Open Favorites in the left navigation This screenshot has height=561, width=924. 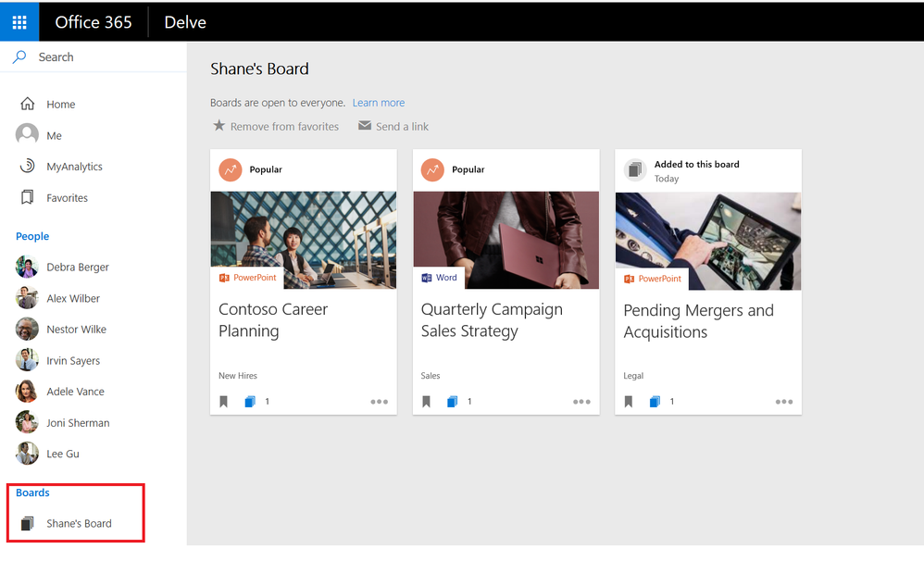[x=67, y=198]
